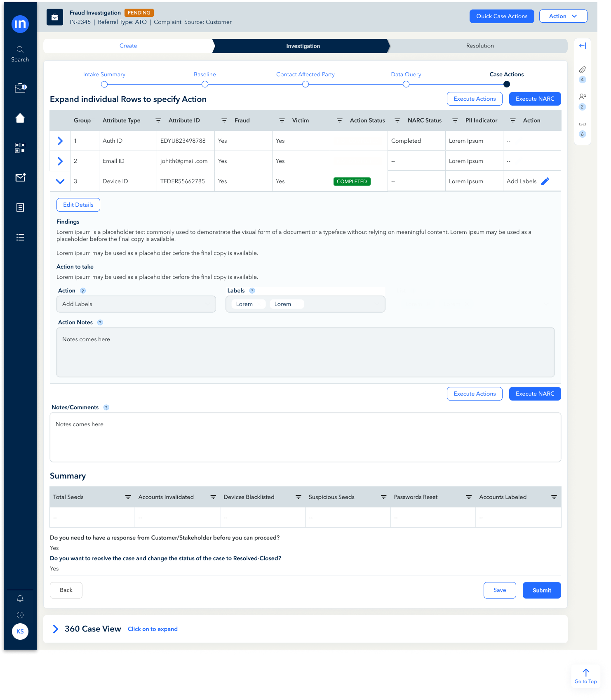Open the Action dropdown in header
Image resolution: width=611 pixels, height=700 pixels.
point(563,16)
